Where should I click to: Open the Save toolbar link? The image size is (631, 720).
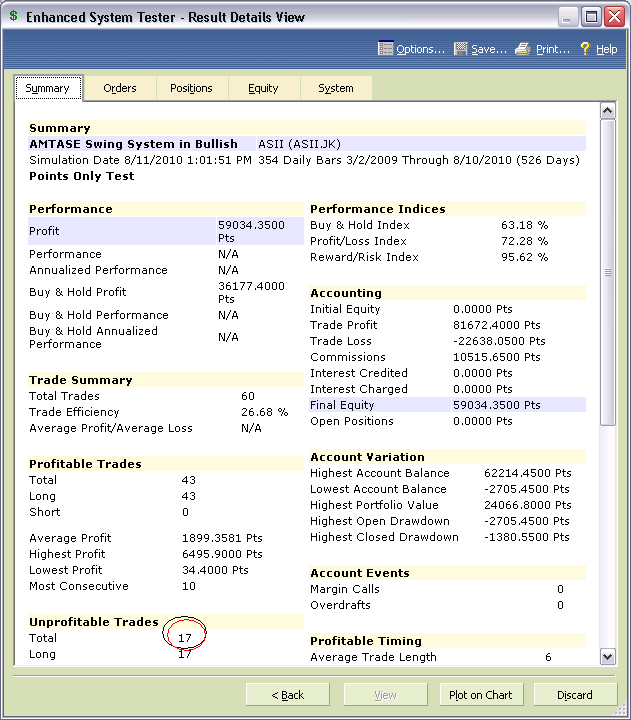tap(489, 49)
